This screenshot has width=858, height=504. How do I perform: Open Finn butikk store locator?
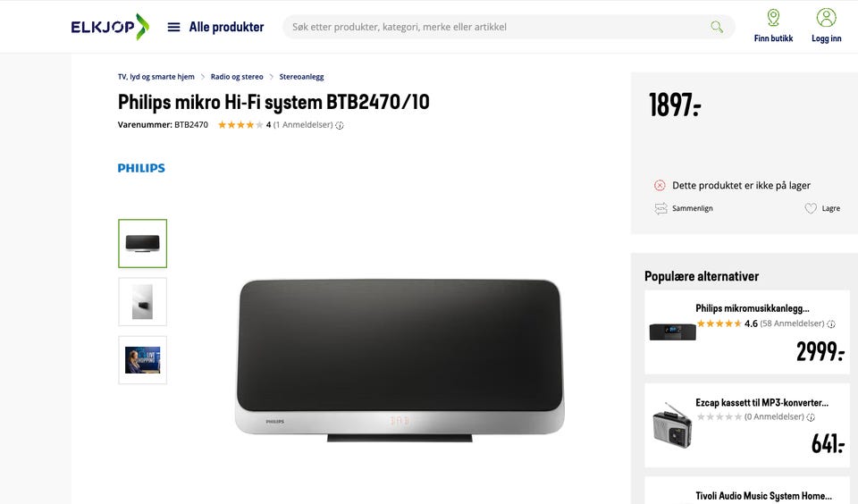click(773, 26)
